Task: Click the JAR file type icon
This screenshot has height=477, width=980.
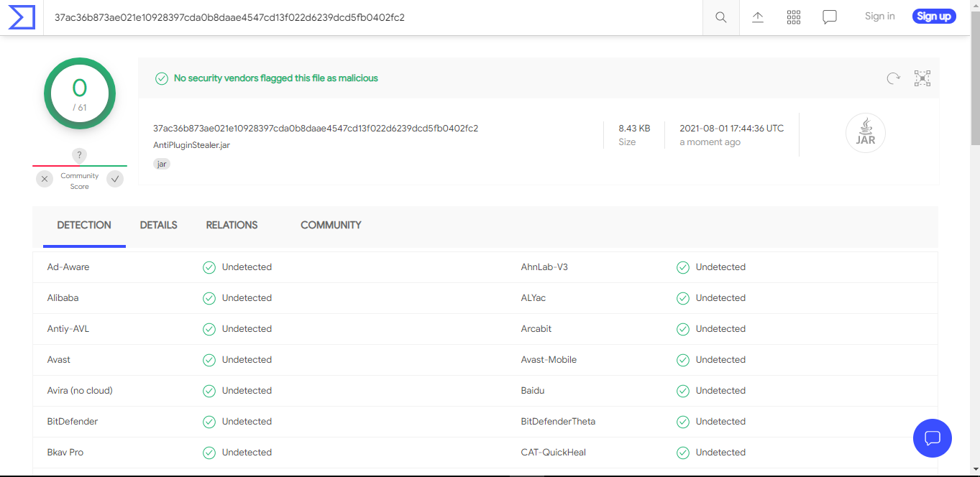Action: click(866, 134)
